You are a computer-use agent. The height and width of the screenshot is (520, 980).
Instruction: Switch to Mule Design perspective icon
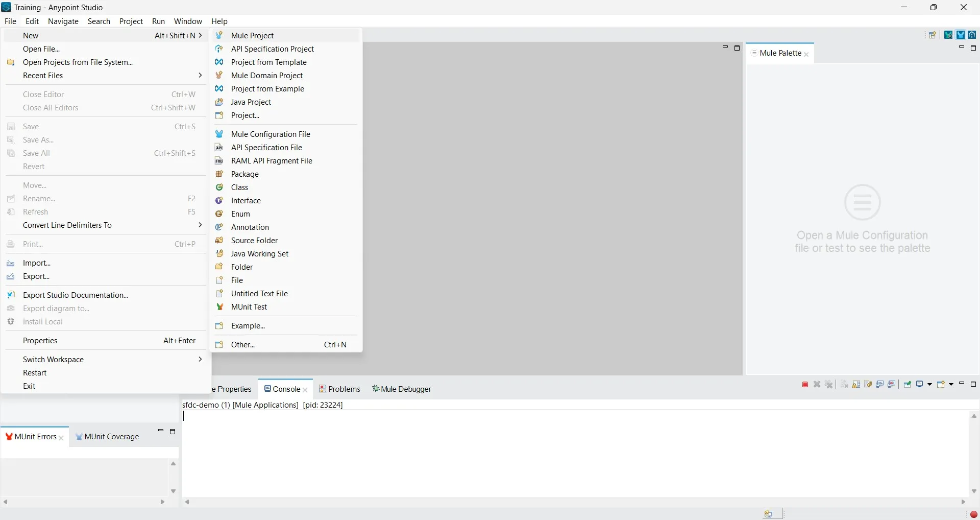pos(961,35)
